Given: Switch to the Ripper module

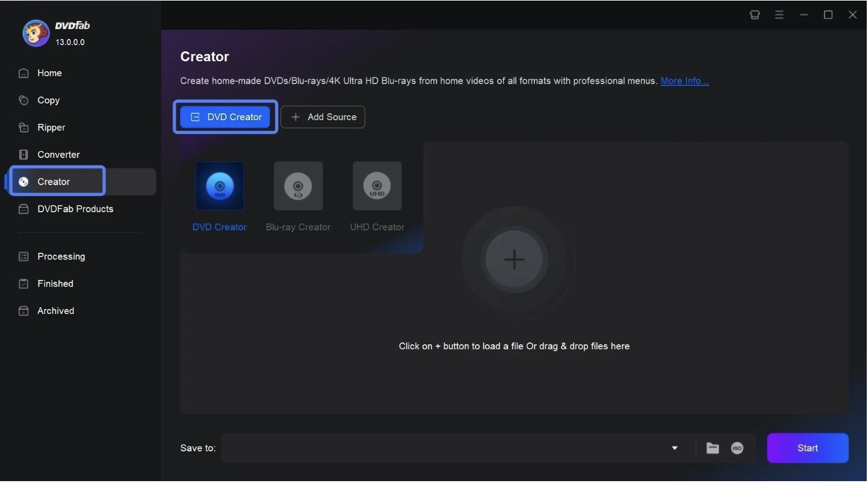Looking at the screenshot, I should click(x=51, y=128).
